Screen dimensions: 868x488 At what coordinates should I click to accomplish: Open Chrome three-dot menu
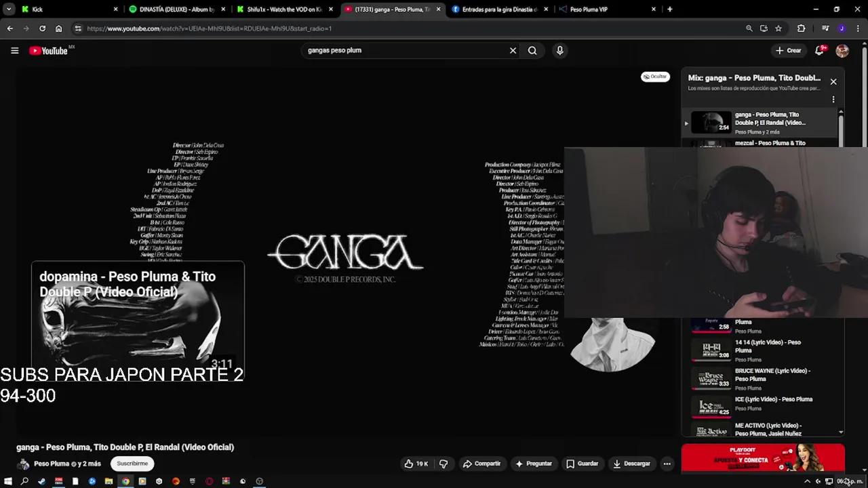click(x=857, y=28)
